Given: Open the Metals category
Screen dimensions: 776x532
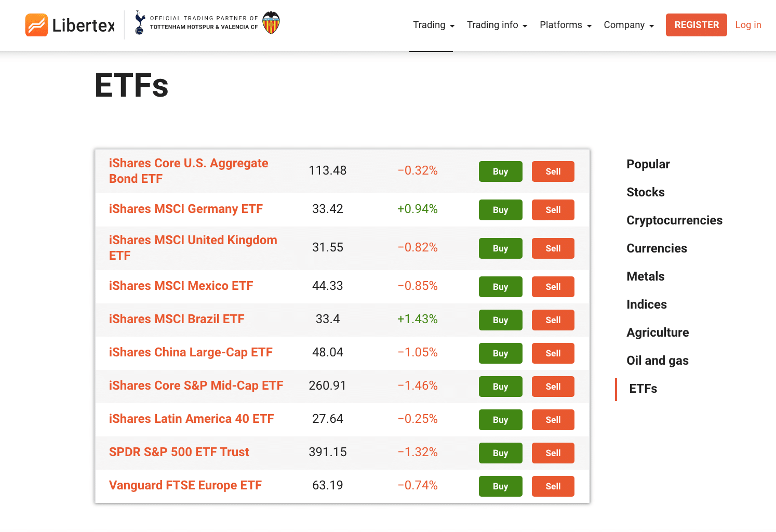Looking at the screenshot, I should pyautogui.click(x=646, y=276).
